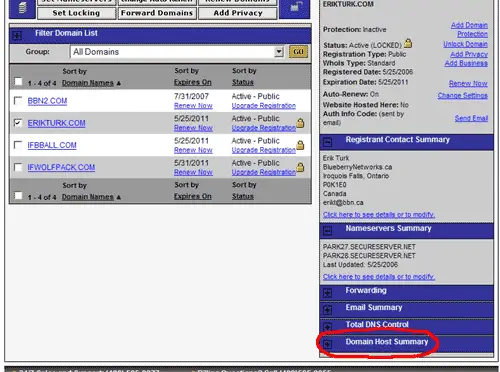Open the IFBBALL.COM domain link
This screenshot has height=372, width=500.
[52, 145]
